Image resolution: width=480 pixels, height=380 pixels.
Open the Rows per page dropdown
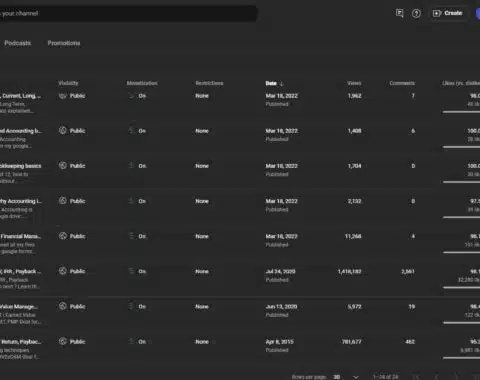[x=346, y=377]
